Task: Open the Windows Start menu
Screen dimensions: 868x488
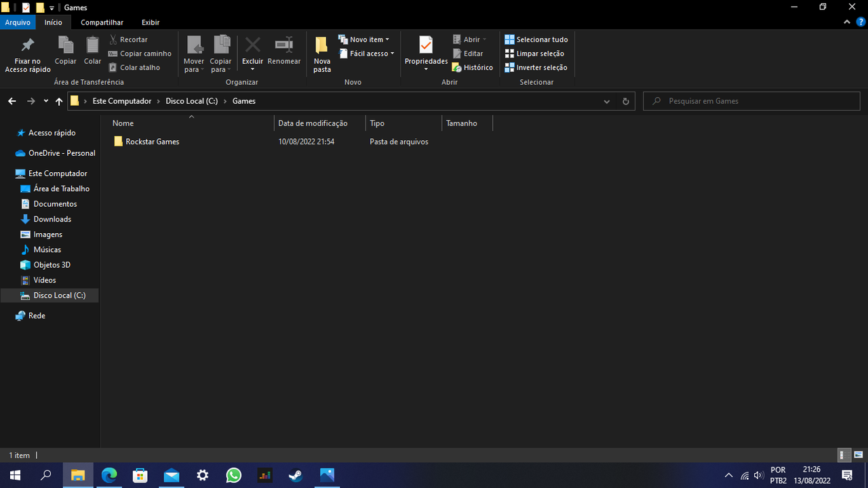Action: point(15,475)
